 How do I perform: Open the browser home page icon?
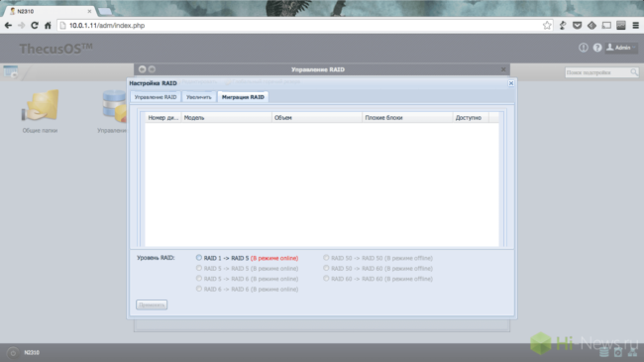[48, 26]
